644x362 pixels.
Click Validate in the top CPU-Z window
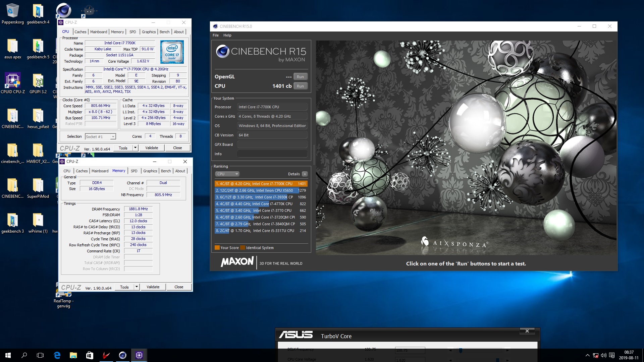tap(152, 148)
